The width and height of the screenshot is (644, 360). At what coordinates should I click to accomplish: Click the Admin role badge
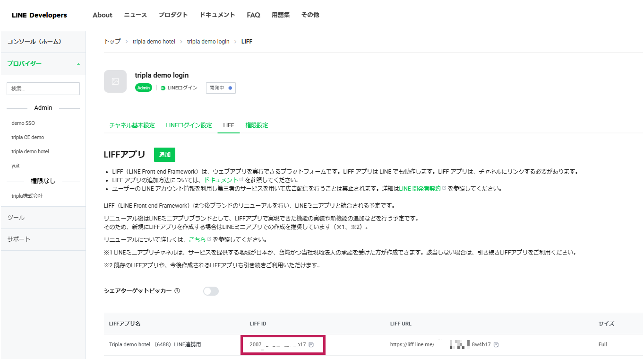coord(144,88)
